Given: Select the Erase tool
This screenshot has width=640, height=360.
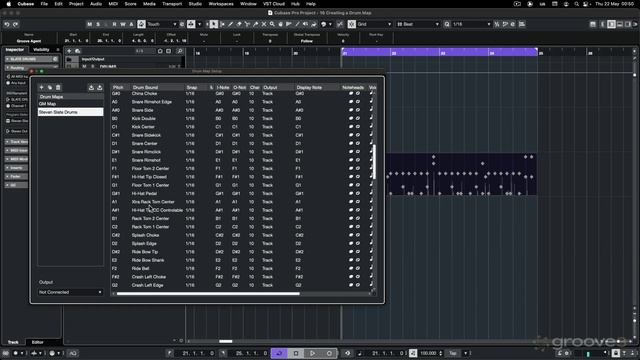Looking at the screenshot, I should [239, 24].
